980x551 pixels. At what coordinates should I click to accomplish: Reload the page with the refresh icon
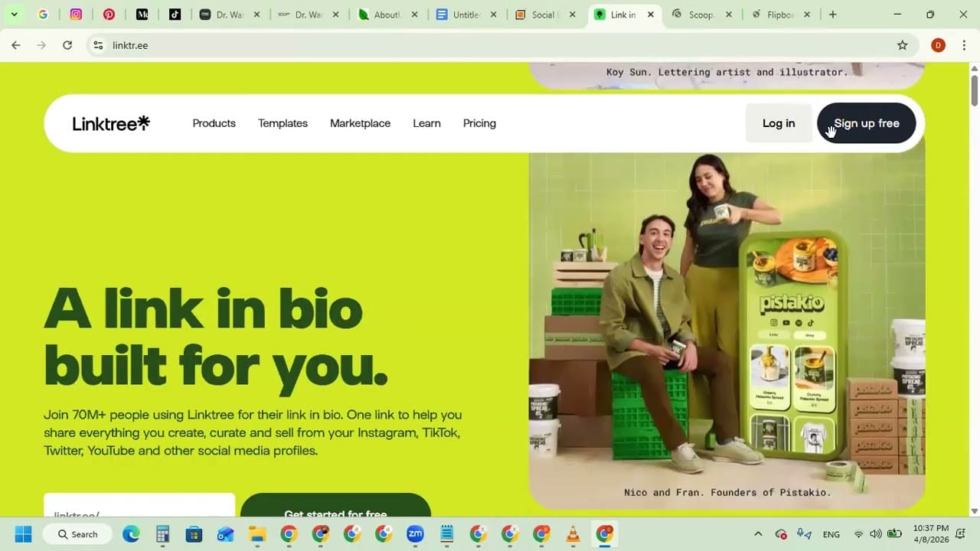point(67,45)
